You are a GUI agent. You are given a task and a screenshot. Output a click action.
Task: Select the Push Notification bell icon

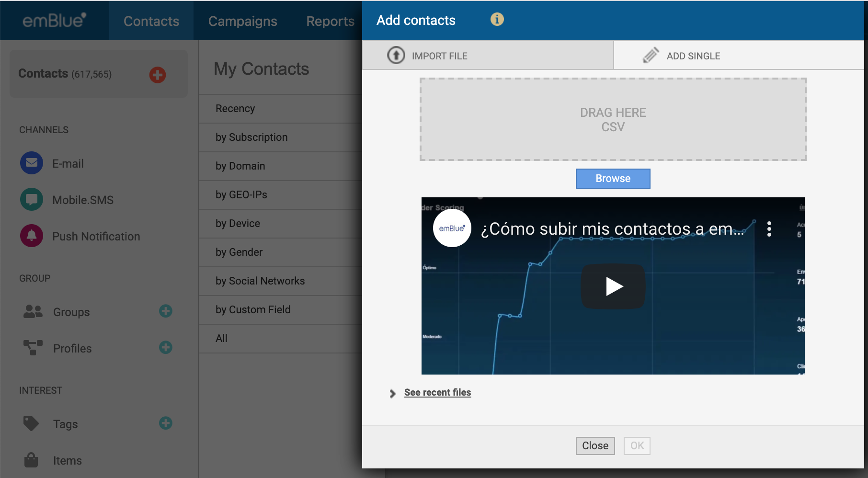coord(32,236)
